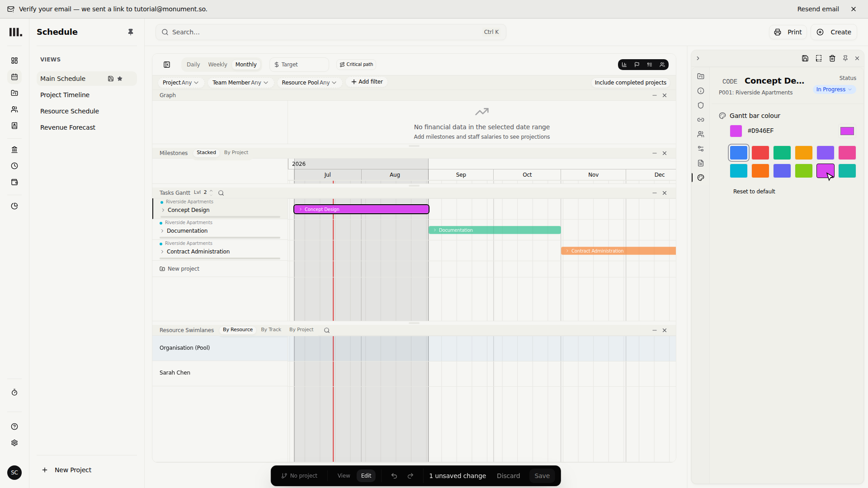Open the Team Member filter dropdown
Image resolution: width=868 pixels, height=488 pixels.
click(241, 83)
